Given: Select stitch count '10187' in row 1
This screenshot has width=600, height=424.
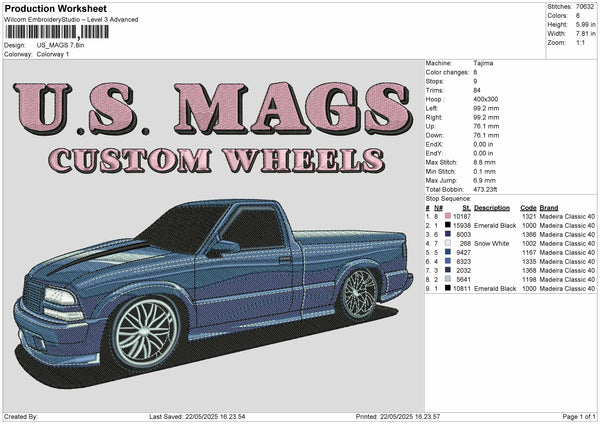Looking at the screenshot, I should (462, 216).
